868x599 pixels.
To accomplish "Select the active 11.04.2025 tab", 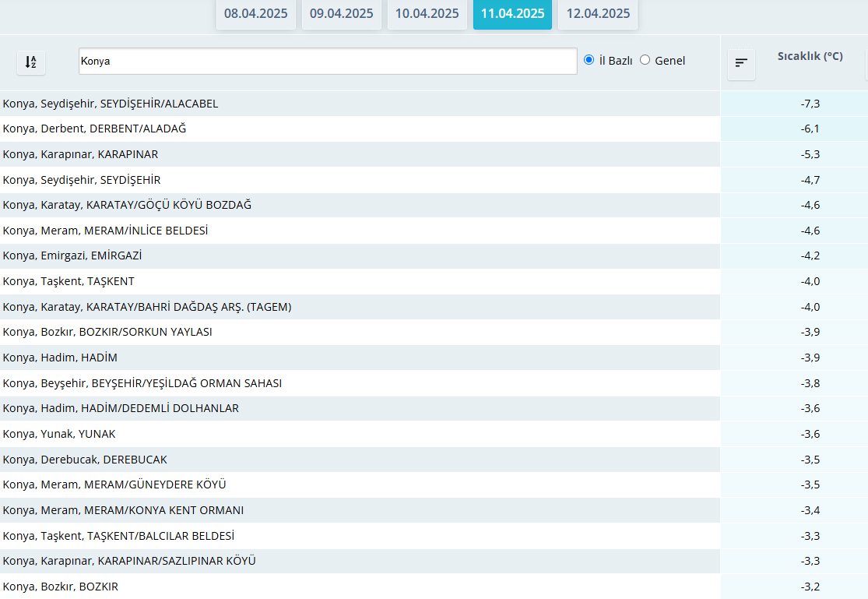I will [x=512, y=14].
